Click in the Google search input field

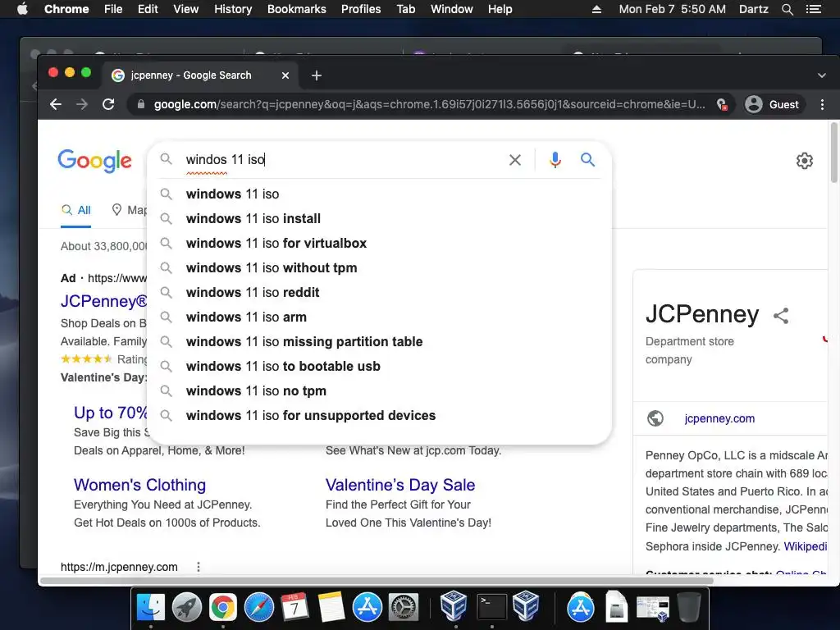pyautogui.click(x=343, y=160)
